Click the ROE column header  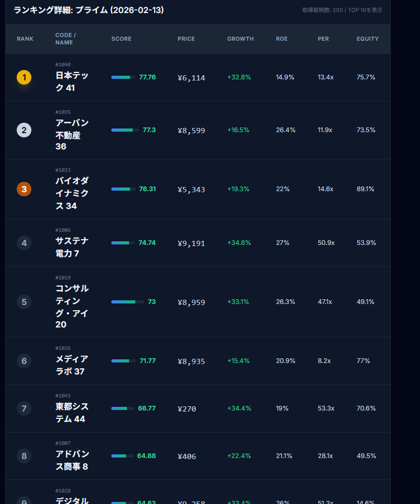tap(282, 39)
